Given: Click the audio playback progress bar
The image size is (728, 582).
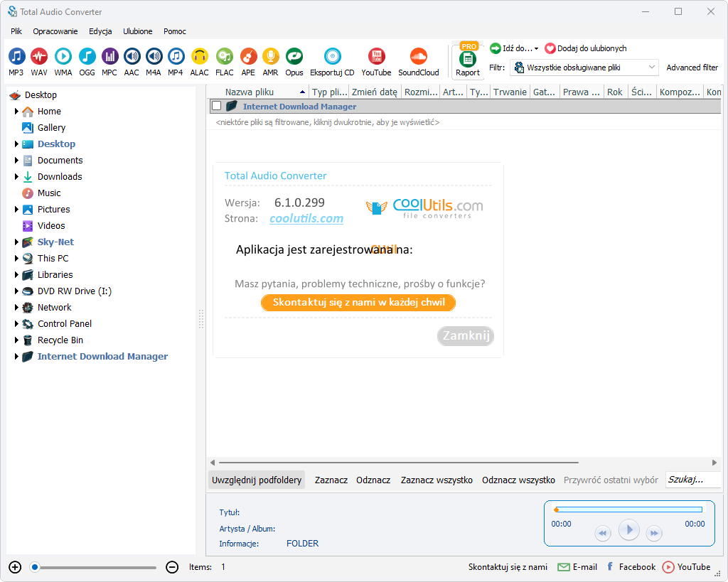Looking at the screenshot, I should (628, 510).
